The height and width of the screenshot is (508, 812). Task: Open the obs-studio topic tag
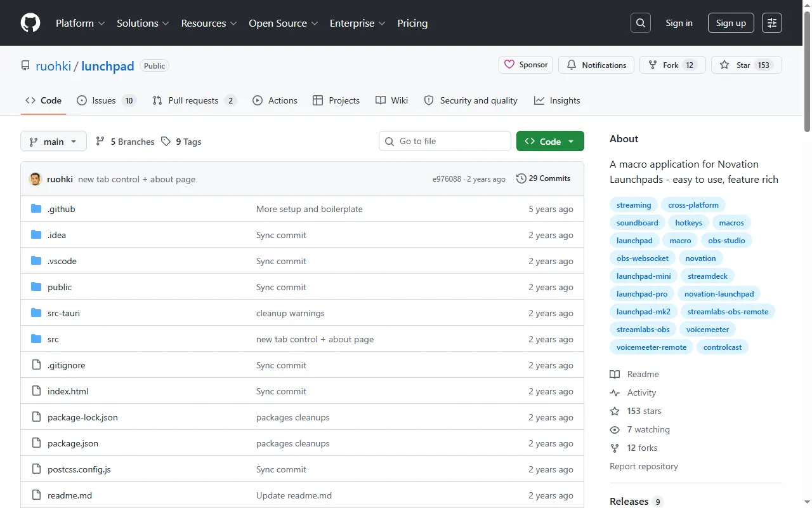pyautogui.click(x=726, y=241)
